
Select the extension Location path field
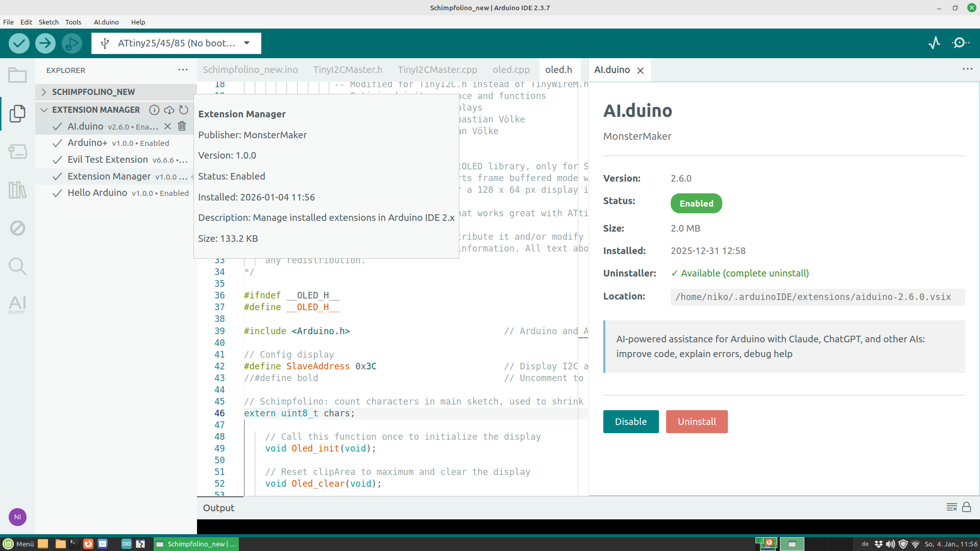pos(813,297)
